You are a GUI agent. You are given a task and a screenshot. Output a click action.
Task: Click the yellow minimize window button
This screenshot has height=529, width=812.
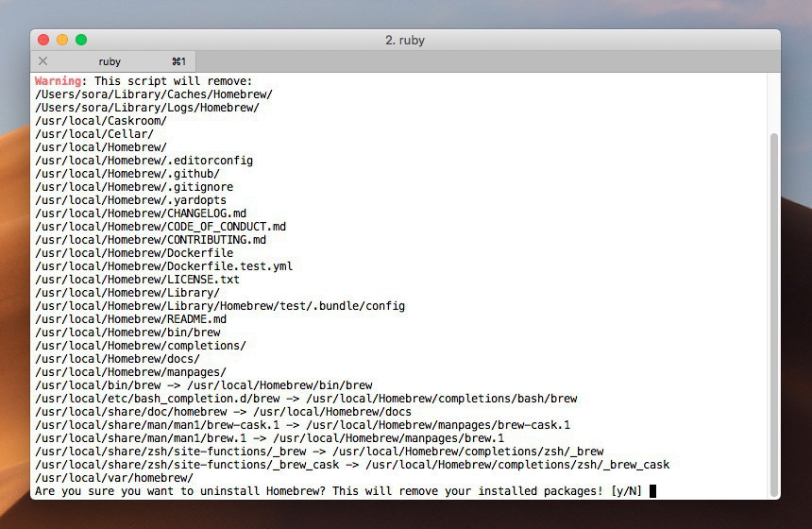click(62, 40)
